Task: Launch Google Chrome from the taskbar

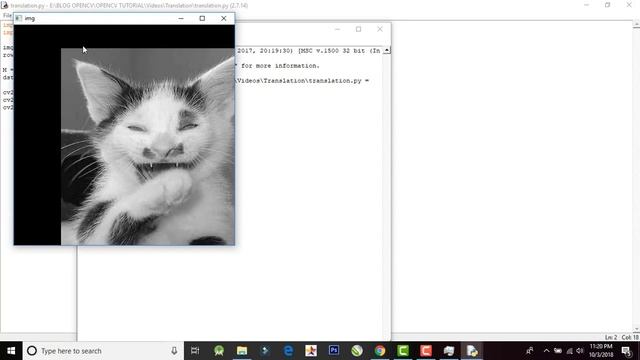Action: 380,351
